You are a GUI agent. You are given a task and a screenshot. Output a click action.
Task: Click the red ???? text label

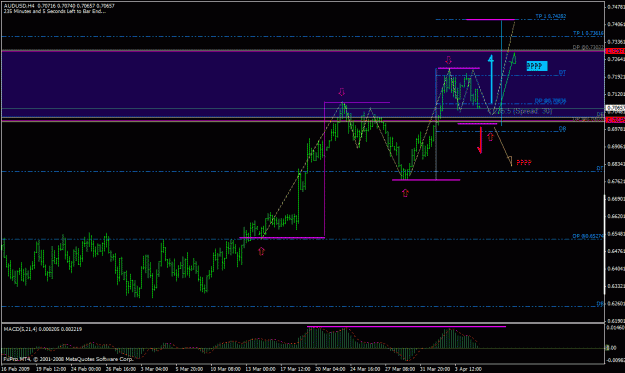[524, 163]
